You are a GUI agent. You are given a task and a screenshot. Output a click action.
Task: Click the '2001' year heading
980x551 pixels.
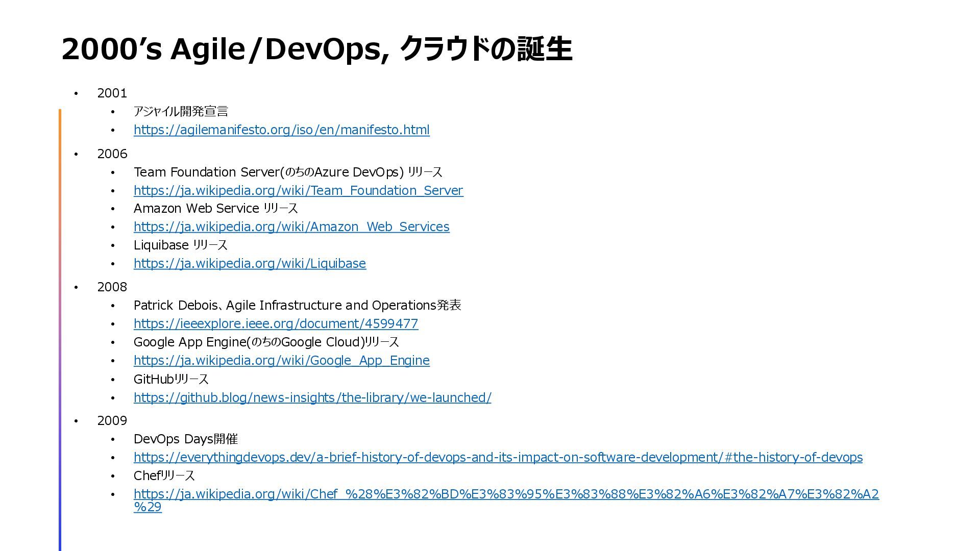pyautogui.click(x=112, y=93)
